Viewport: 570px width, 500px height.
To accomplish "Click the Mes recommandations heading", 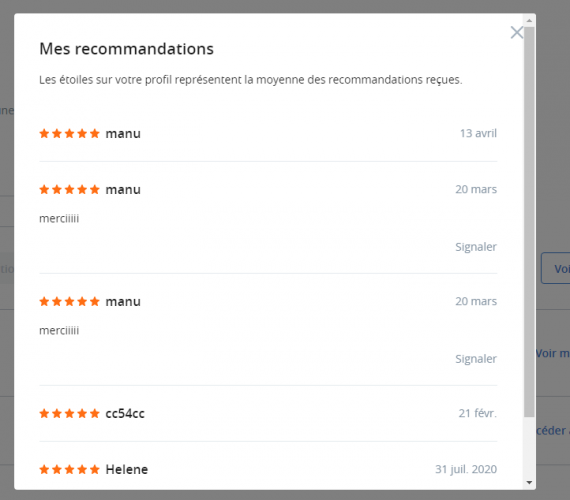I will click(127, 49).
